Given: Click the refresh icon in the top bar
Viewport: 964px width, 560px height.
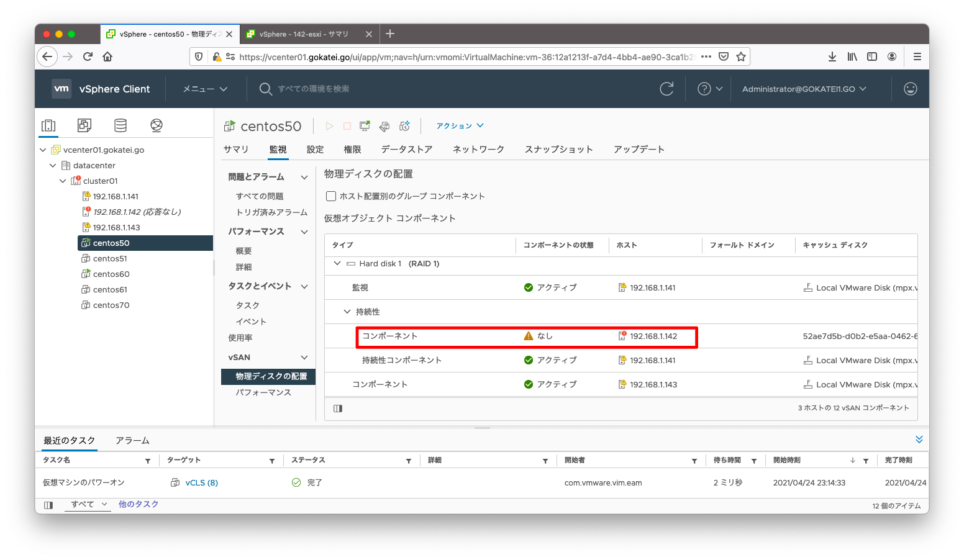Looking at the screenshot, I should [666, 88].
